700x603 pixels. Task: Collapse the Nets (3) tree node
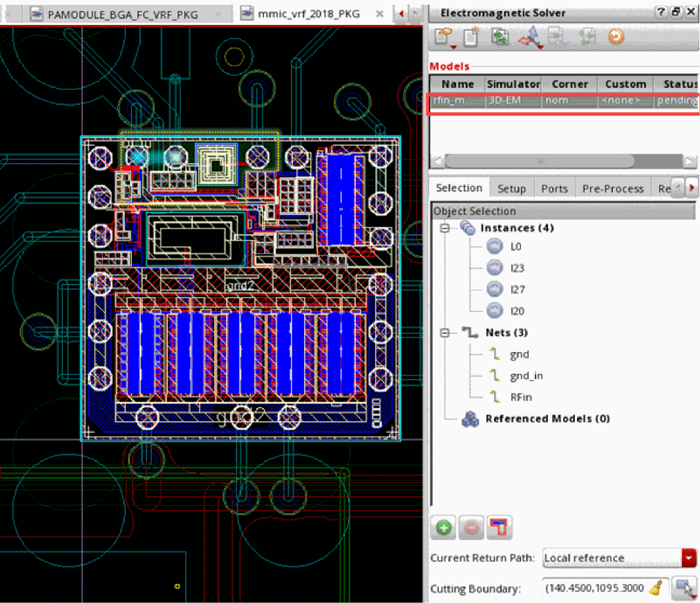pyautogui.click(x=444, y=333)
